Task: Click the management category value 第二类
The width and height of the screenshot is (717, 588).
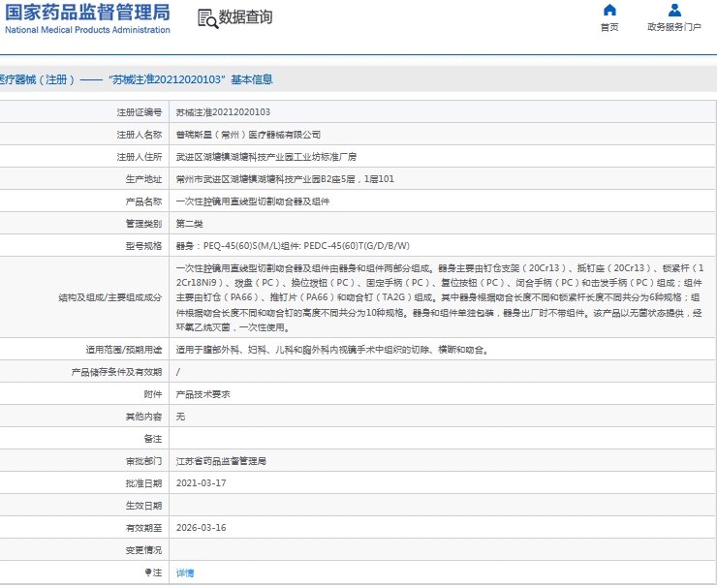Action: [189, 224]
